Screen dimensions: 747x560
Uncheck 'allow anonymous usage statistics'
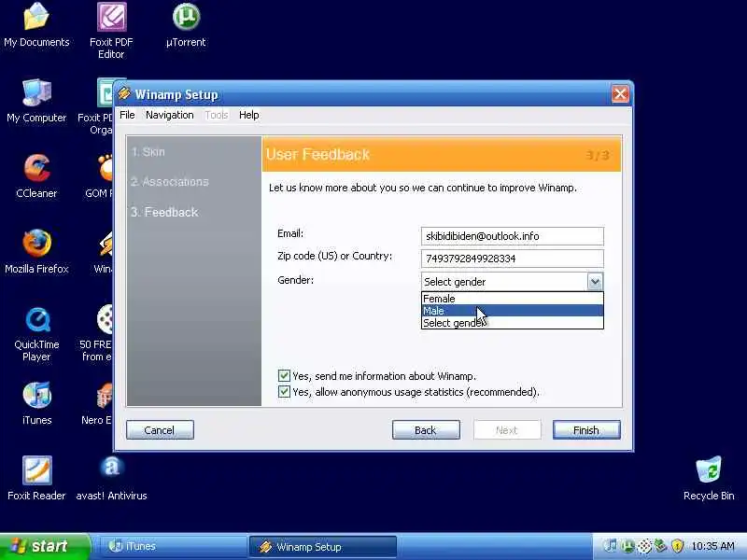click(x=284, y=391)
